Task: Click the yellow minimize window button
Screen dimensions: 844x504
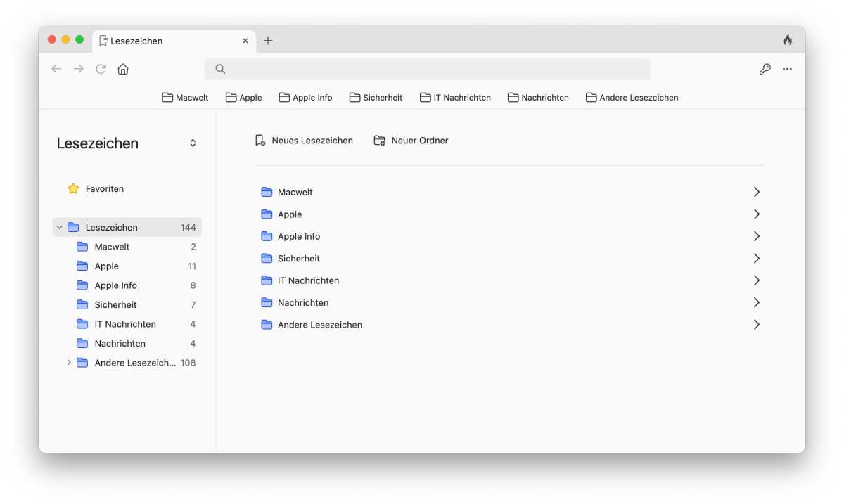Action: coord(65,40)
